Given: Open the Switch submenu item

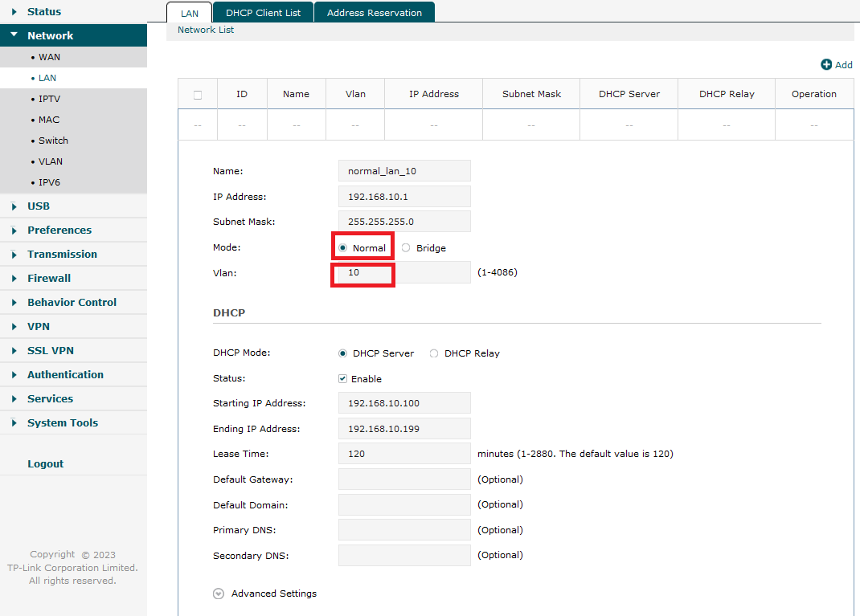Looking at the screenshot, I should point(73,141).
